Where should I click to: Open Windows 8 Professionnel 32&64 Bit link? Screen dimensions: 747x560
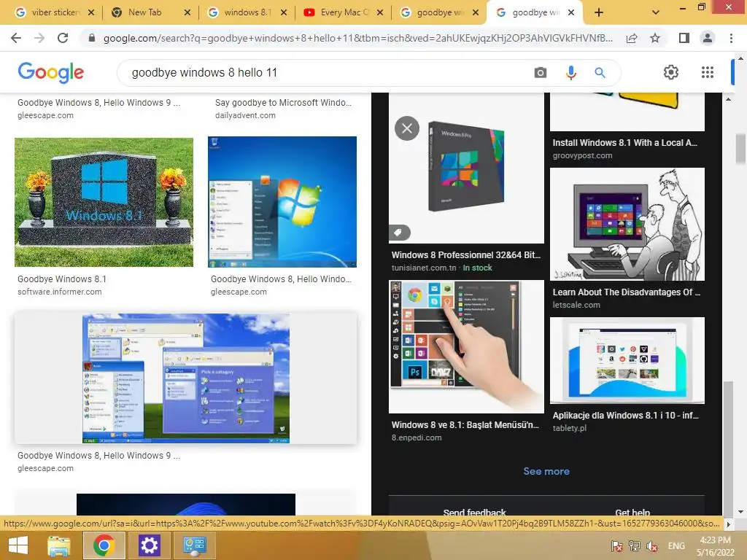(x=466, y=254)
